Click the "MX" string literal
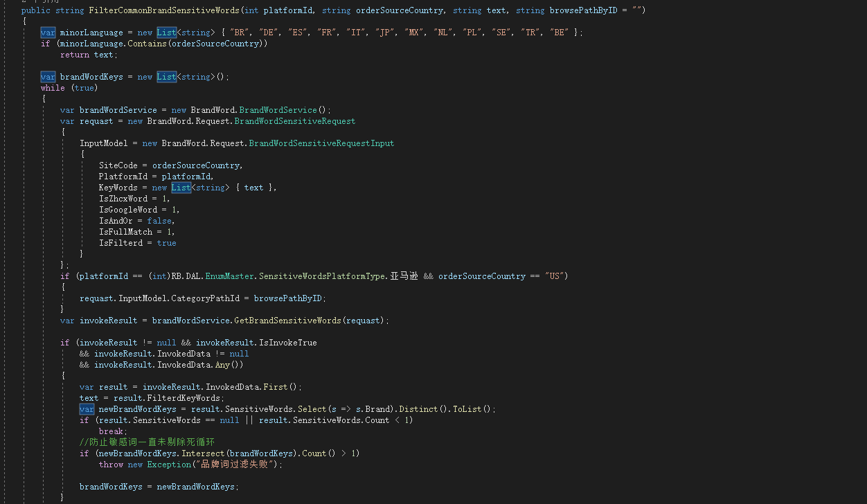 [x=415, y=33]
